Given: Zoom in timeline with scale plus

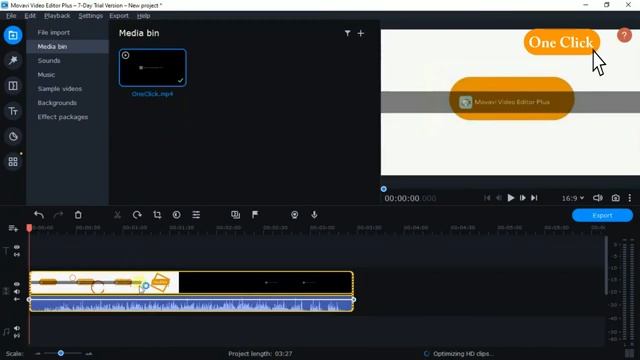Looking at the screenshot, I should click(x=89, y=353).
